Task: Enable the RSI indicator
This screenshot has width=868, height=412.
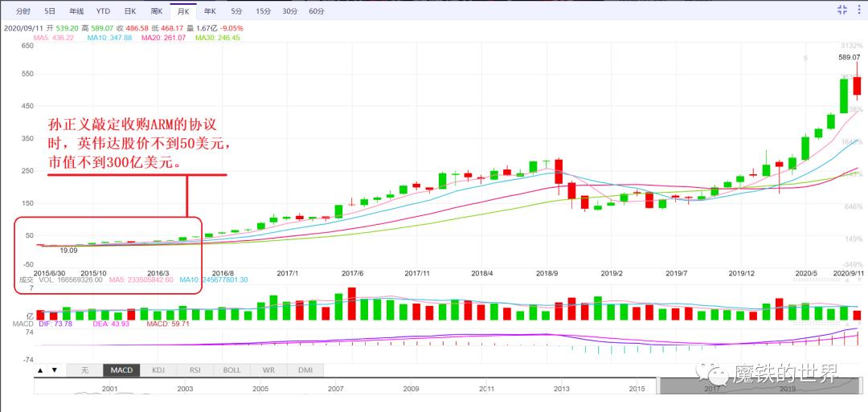Action: point(194,370)
